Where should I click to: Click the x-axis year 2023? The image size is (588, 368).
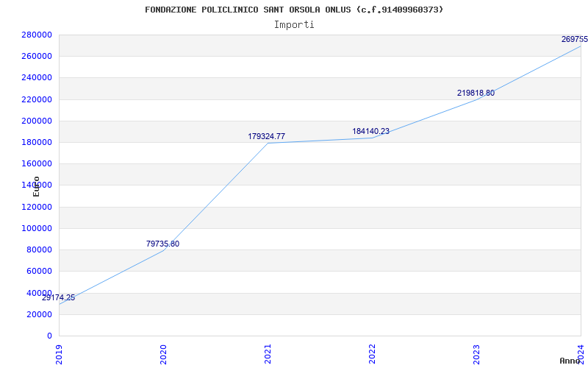point(476,355)
